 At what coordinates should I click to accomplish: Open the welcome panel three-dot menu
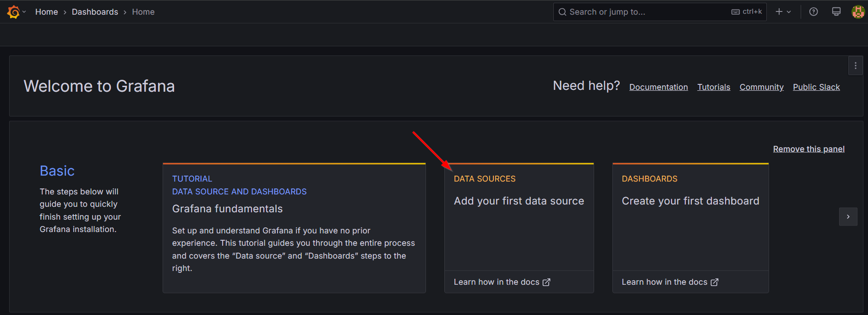856,66
